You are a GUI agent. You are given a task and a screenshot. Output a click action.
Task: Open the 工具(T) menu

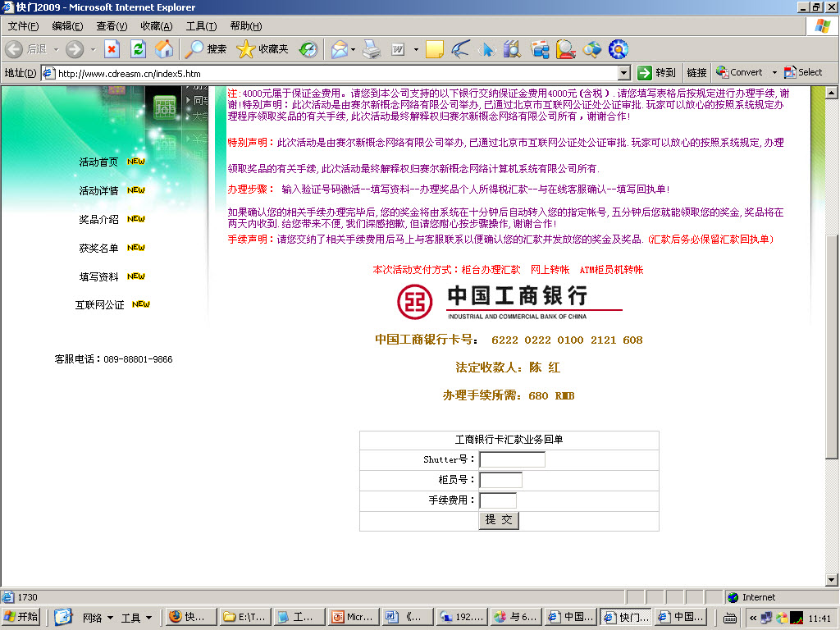click(x=202, y=26)
